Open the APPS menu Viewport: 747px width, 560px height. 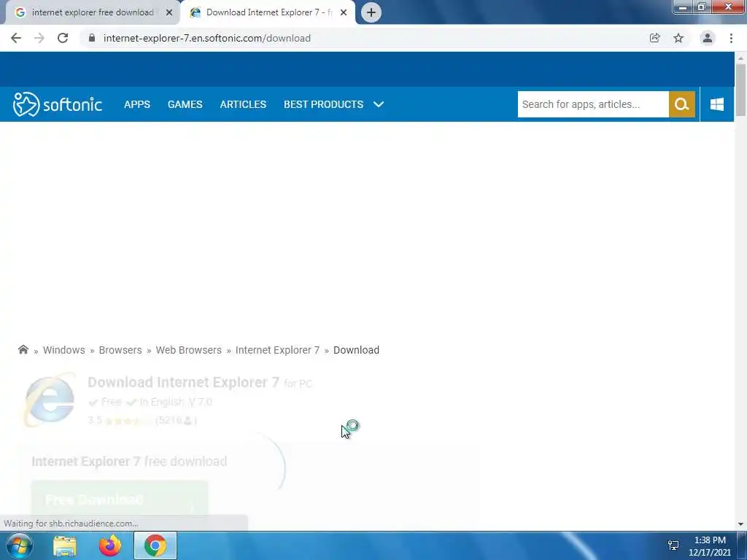tap(137, 104)
